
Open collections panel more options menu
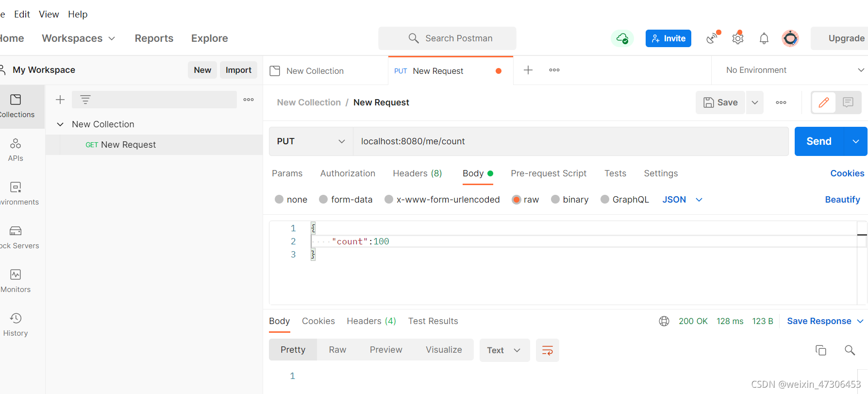pos(249,100)
